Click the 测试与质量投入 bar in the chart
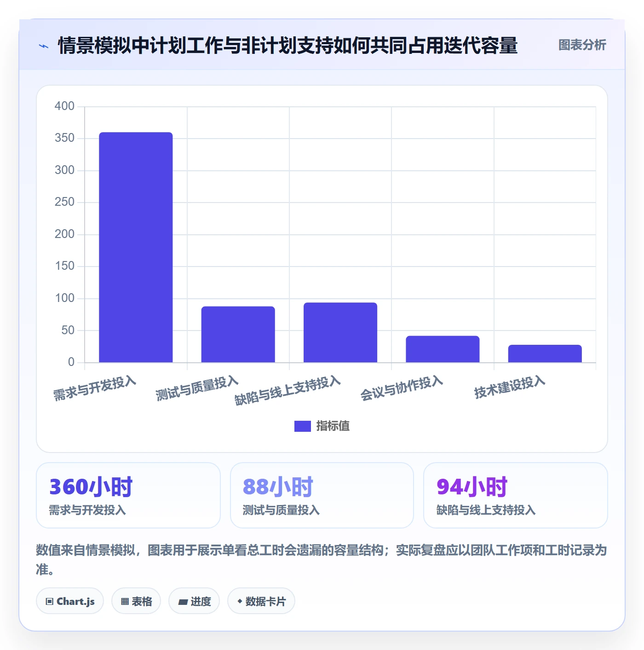The height and width of the screenshot is (650, 644). 238,334
